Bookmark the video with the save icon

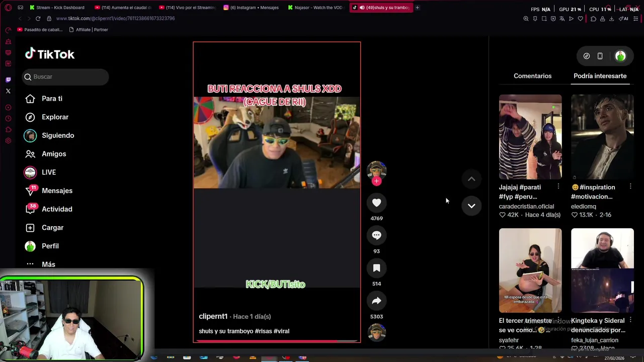(x=376, y=268)
